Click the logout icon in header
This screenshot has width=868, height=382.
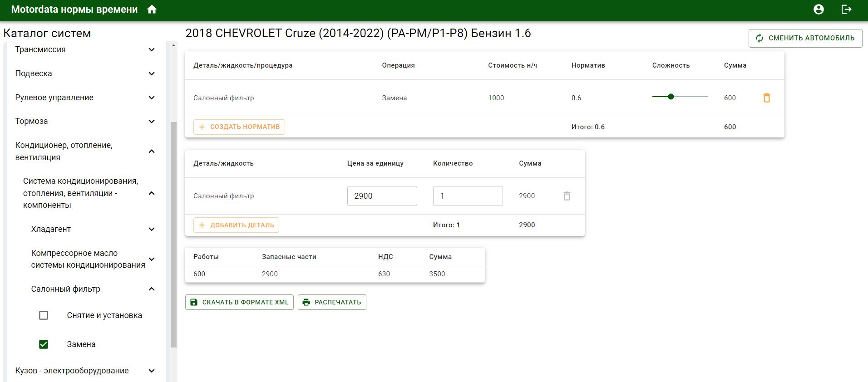coord(847,9)
